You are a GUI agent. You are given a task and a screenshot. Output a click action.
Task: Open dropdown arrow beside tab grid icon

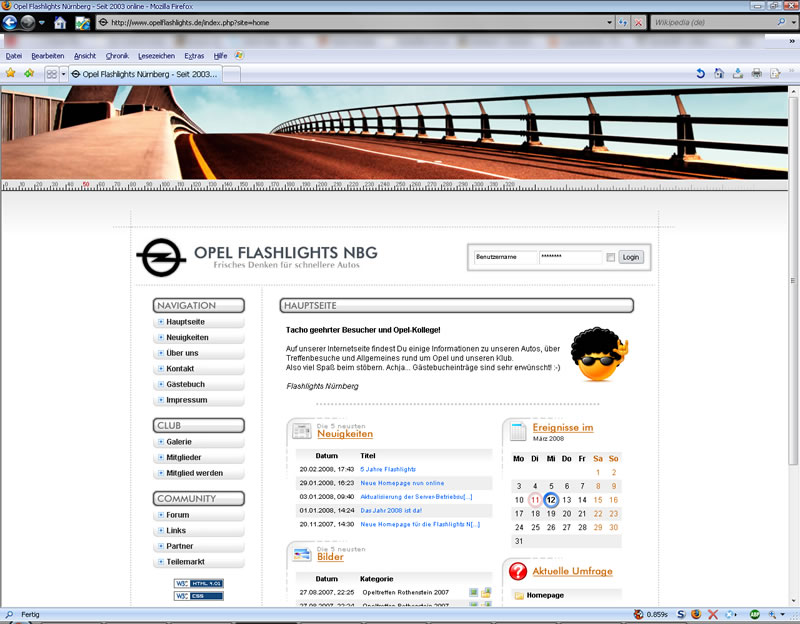(x=63, y=74)
